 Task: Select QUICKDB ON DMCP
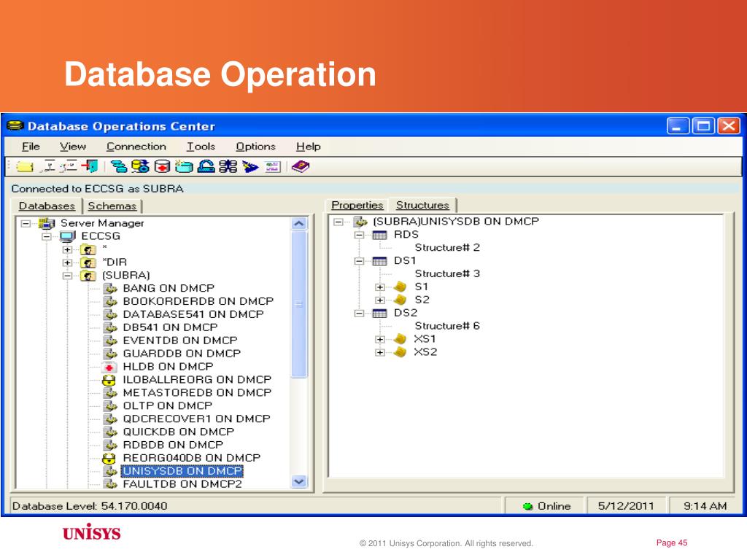[x=179, y=432]
